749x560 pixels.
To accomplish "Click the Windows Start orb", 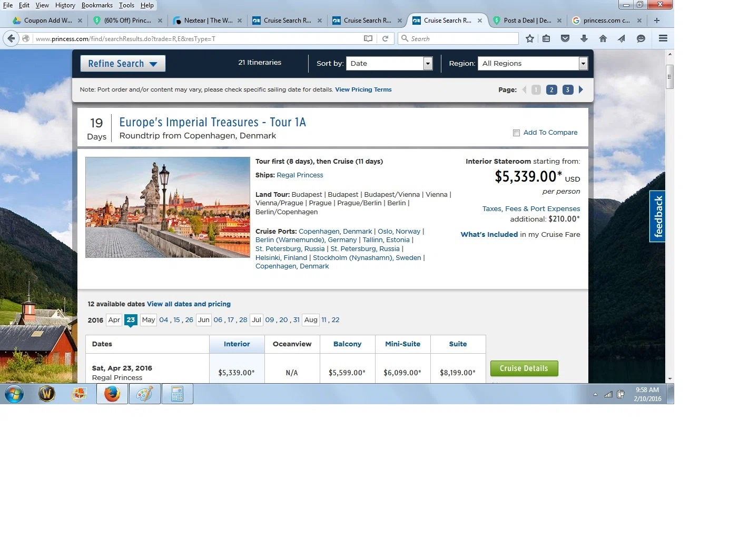I will click(14, 394).
